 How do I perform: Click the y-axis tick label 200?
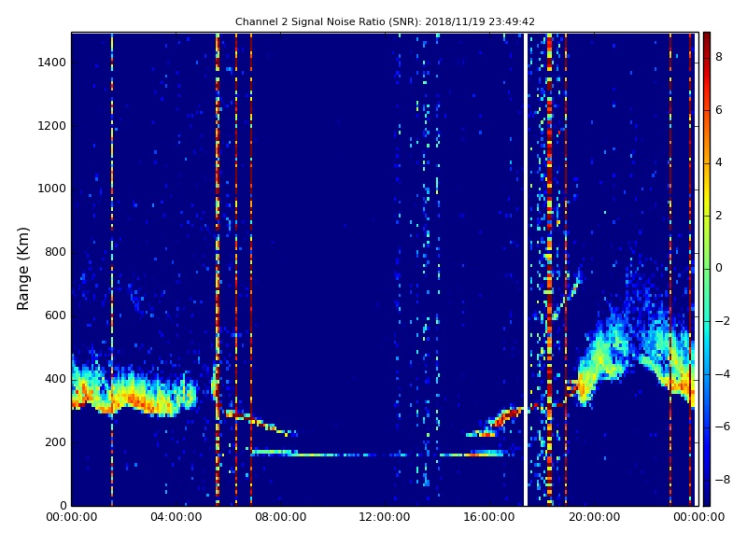[55, 441]
